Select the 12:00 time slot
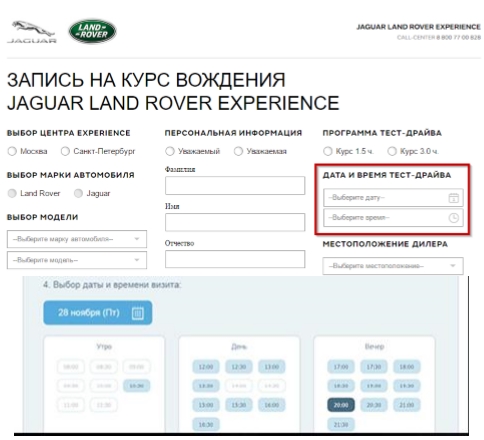484x440 pixels. coord(206,367)
